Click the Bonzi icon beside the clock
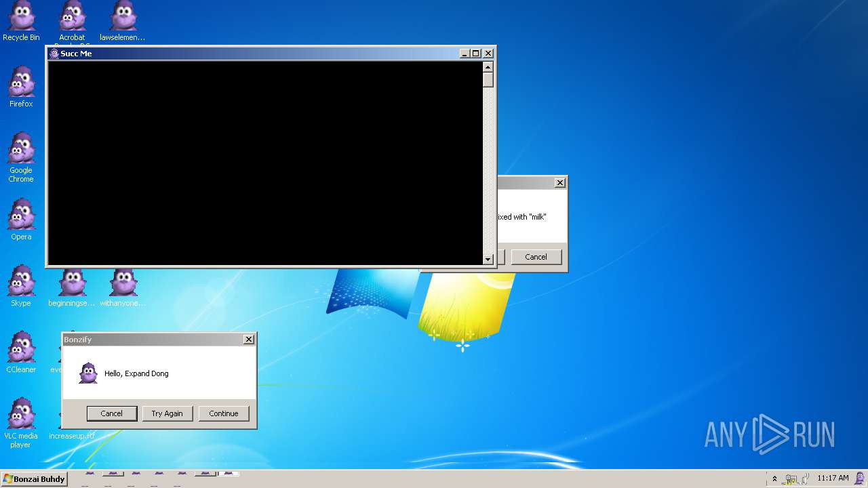The height and width of the screenshot is (488, 868). tap(860, 479)
